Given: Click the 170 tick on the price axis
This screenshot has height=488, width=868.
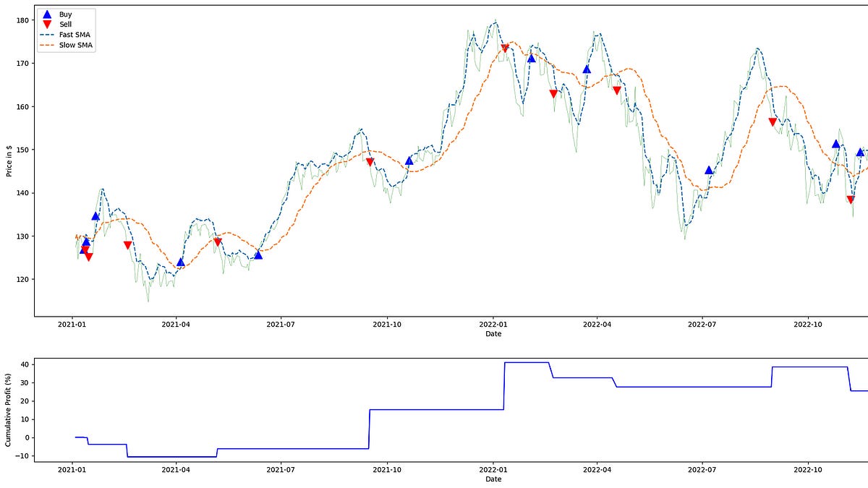Looking at the screenshot, I should [22, 64].
